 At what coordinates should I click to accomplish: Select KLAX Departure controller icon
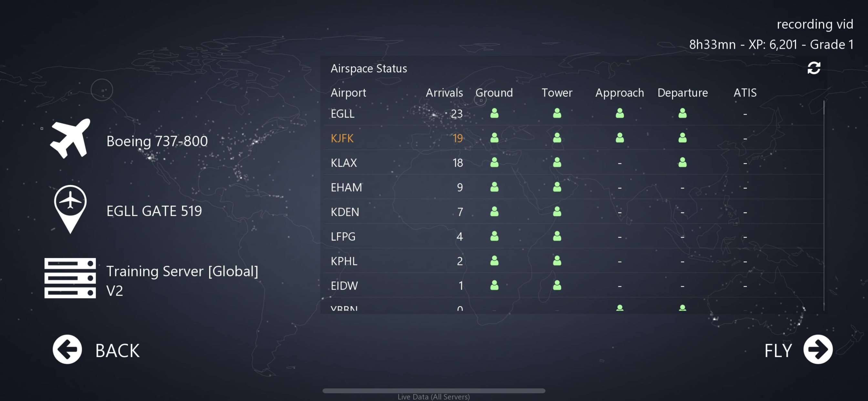[682, 162]
